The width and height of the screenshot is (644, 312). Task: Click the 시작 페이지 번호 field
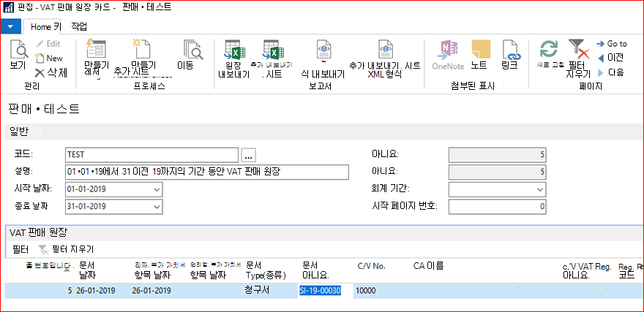(x=498, y=207)
